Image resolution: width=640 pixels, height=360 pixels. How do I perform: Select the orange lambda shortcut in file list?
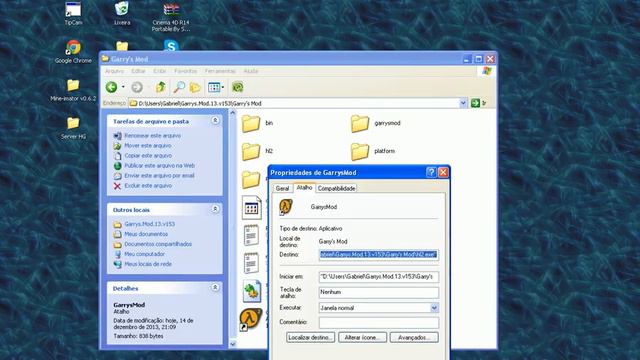coord(250,319)
